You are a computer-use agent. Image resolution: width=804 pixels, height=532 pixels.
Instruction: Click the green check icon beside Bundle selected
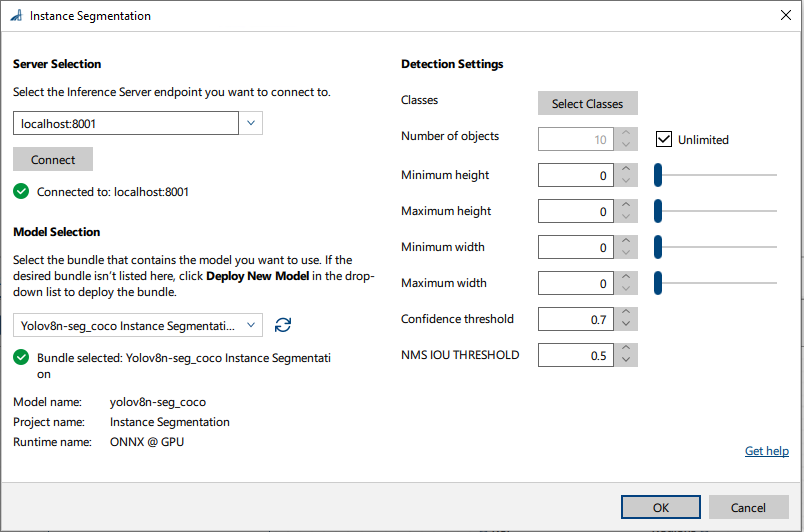(x=21, y=357)
